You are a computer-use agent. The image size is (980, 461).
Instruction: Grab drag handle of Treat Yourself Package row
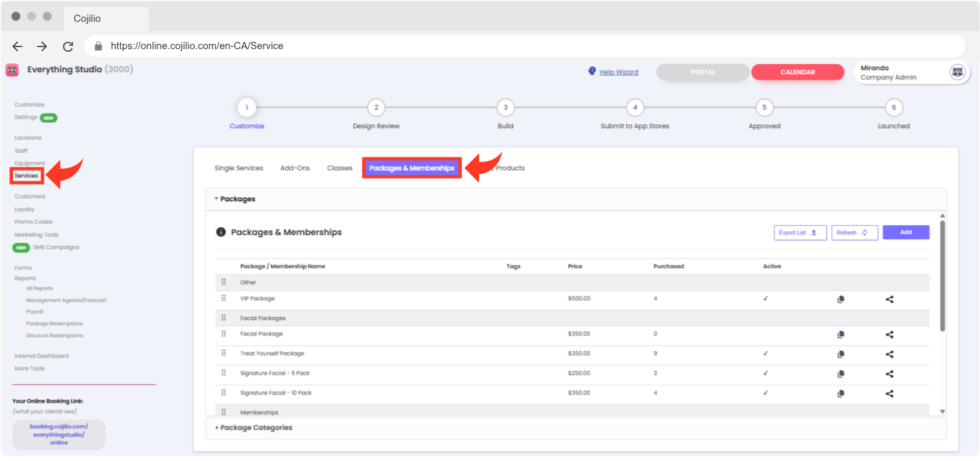[224, 353]
